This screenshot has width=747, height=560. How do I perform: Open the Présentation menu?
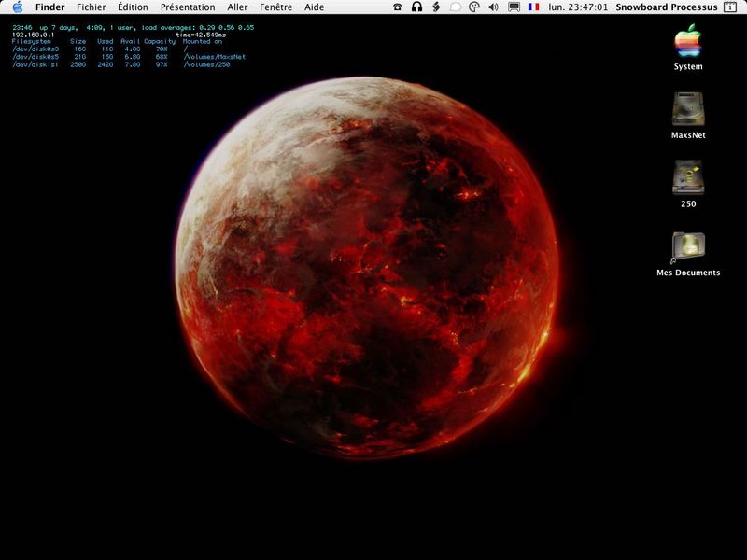pyautogui.click(x=188, y=7)
